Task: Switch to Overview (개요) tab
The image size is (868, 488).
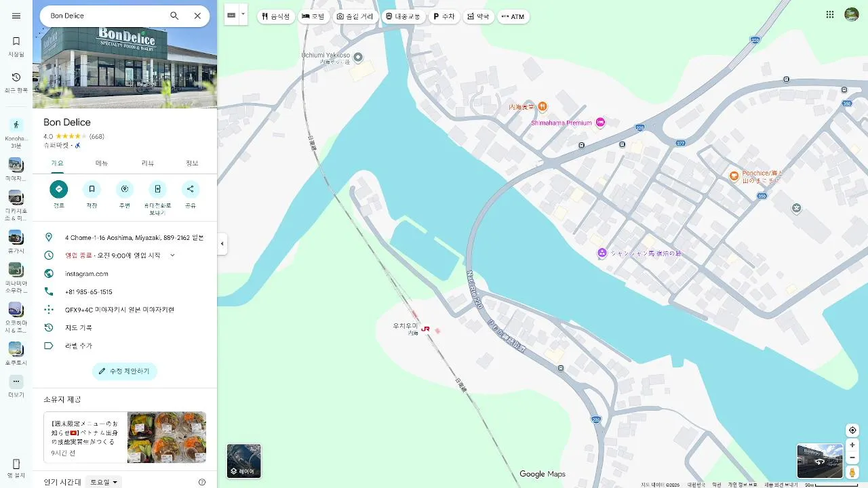Action: click(x=57, y=163)
